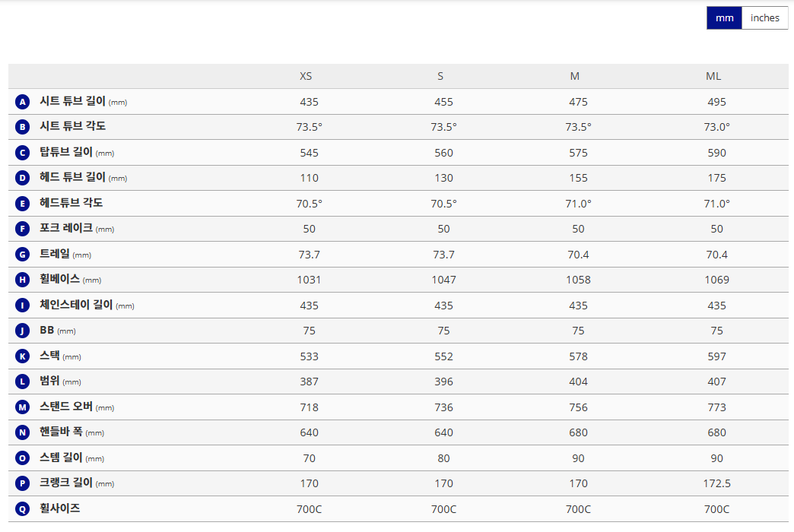Click the letter Q wheel size icon

(x=22, y=508)
